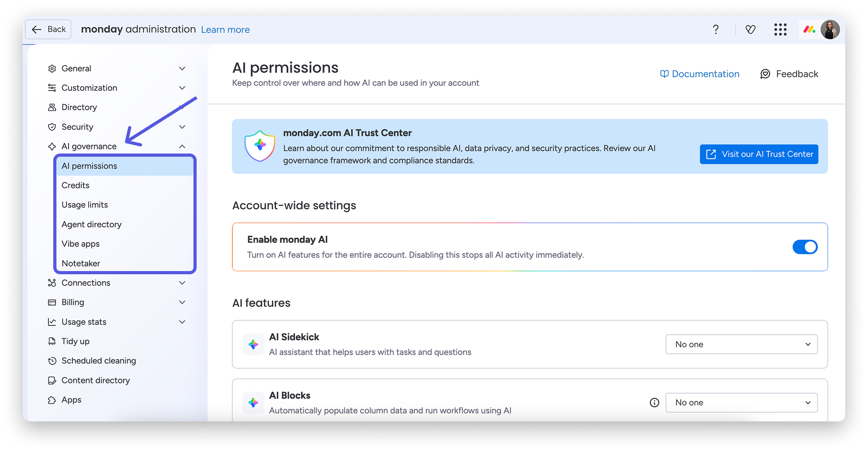Click the AI permissions page heading
The height and width of the screenshot is (451, 868).
pyautogui.click(x=285, y=68)
